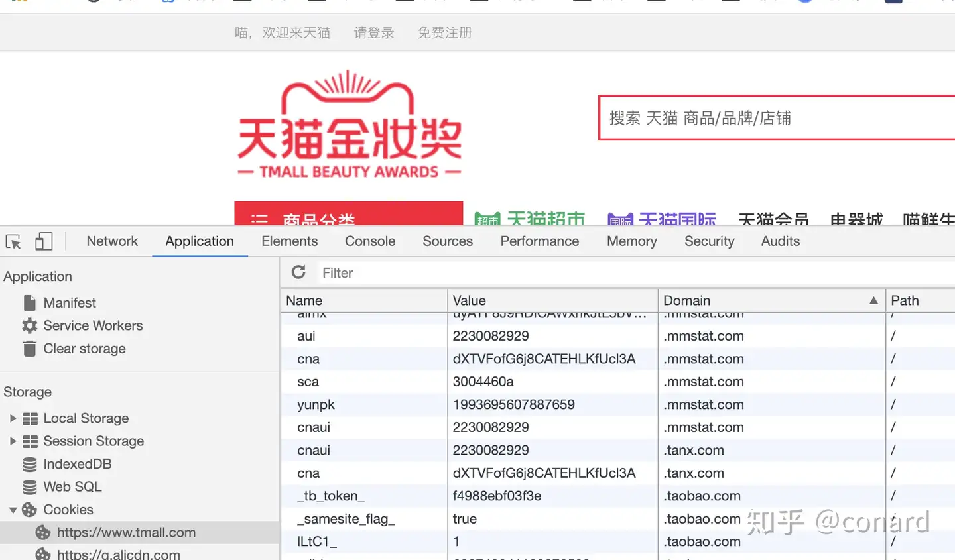Click the Session Storage grid icon

[30, 441]
